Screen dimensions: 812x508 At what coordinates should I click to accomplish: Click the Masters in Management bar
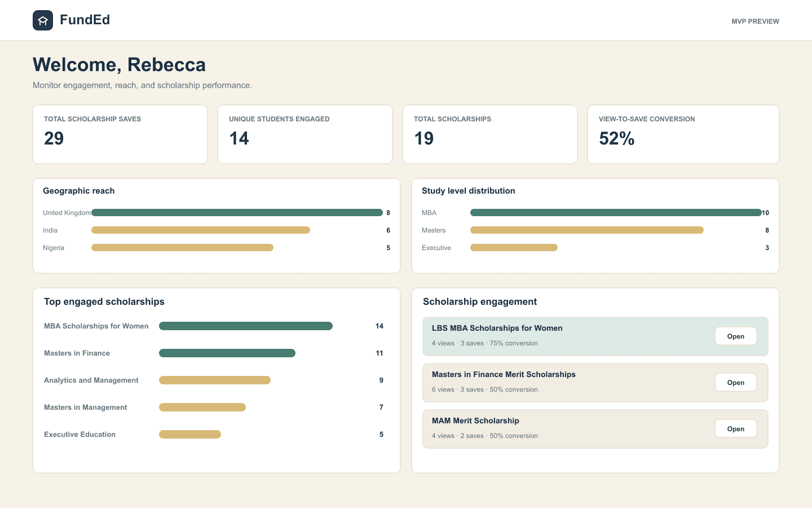(202, 408)
